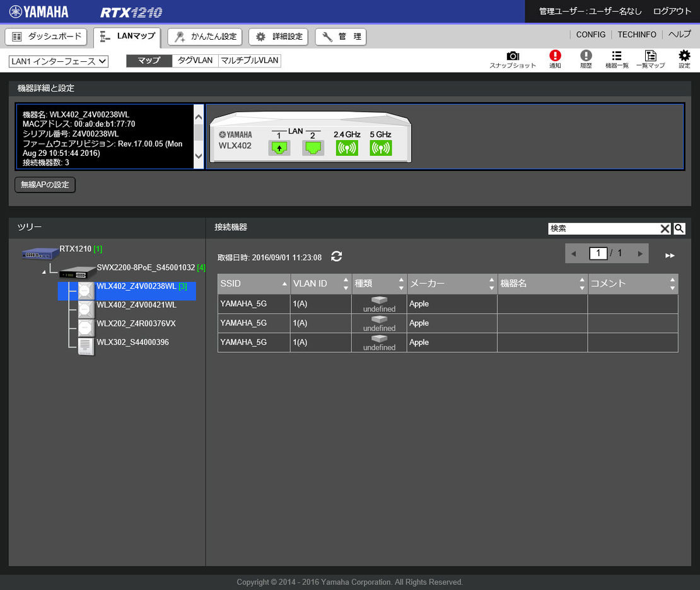Click the 無線APの設定 button
700x590 pixels.
[45, 185]
